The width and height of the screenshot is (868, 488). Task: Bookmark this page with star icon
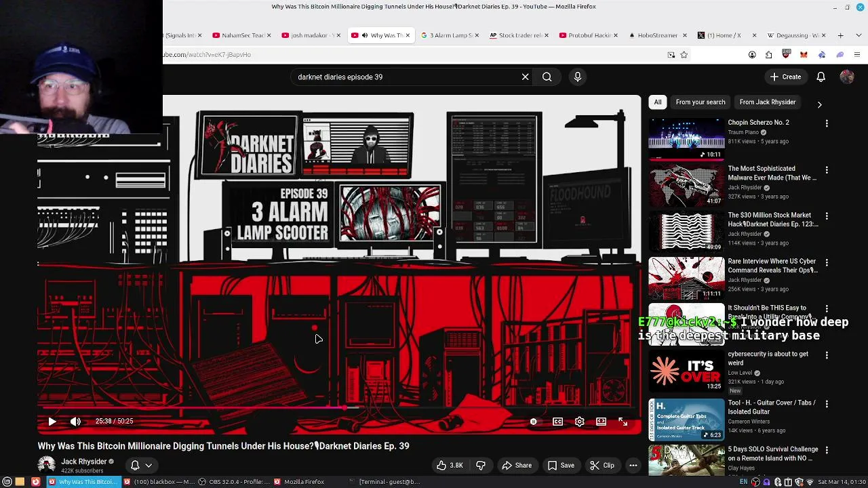pyautogui.click(x=684, y=55)
